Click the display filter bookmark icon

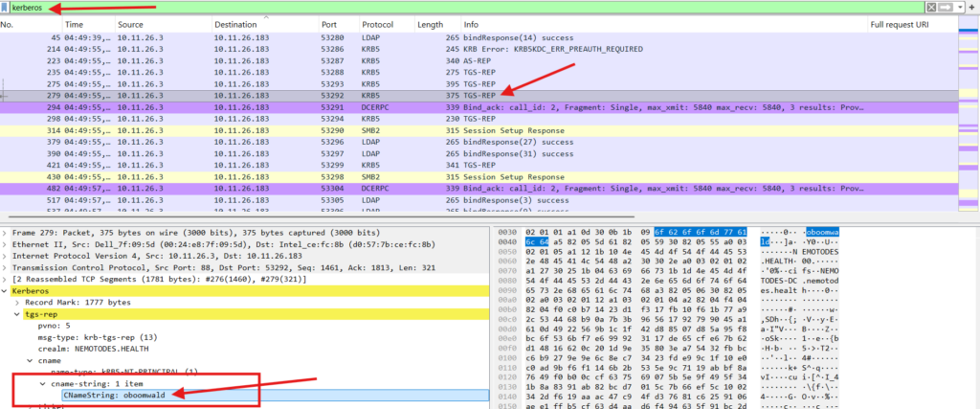click(x=5, y=7)
